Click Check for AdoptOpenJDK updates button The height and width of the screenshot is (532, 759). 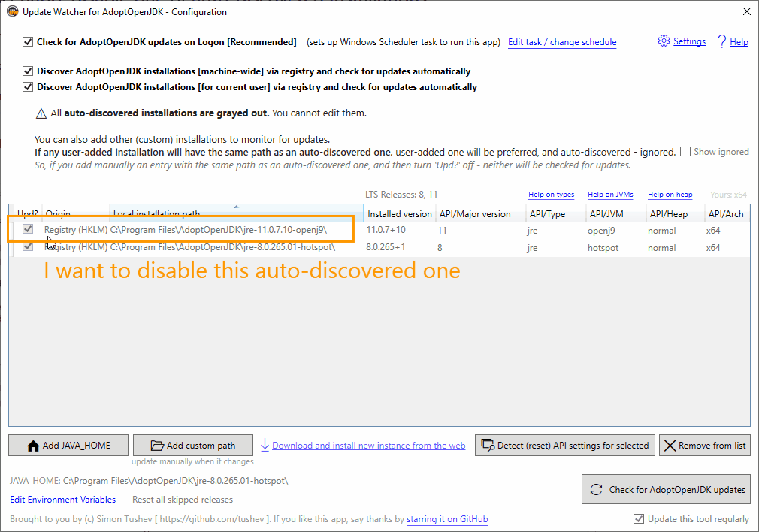click(666, 489)
